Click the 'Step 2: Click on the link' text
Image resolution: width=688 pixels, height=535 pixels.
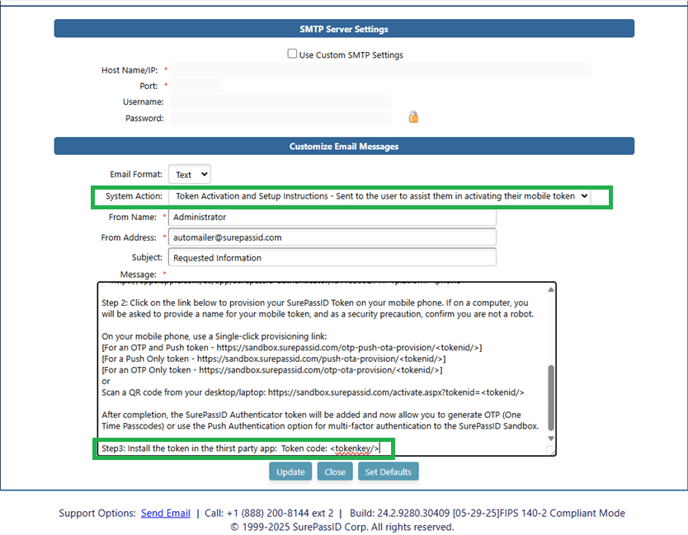pyautogui.click(x=318, y=309)
